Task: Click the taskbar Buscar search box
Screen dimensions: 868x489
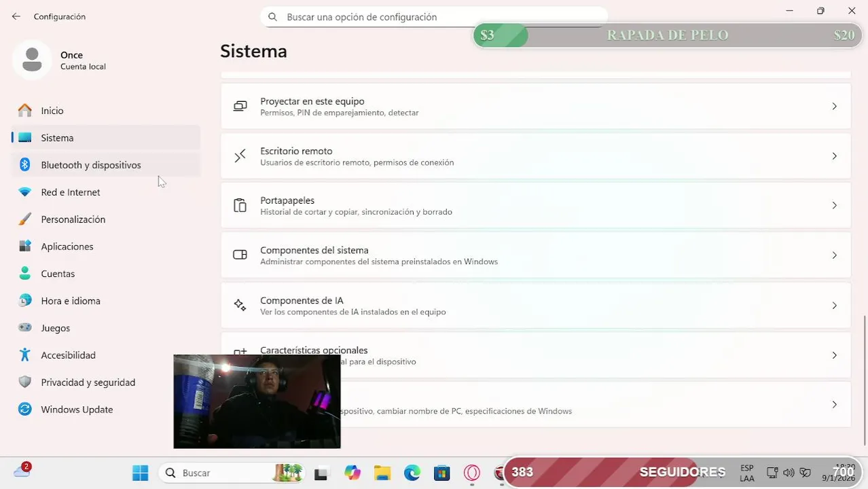Action: 231,473
